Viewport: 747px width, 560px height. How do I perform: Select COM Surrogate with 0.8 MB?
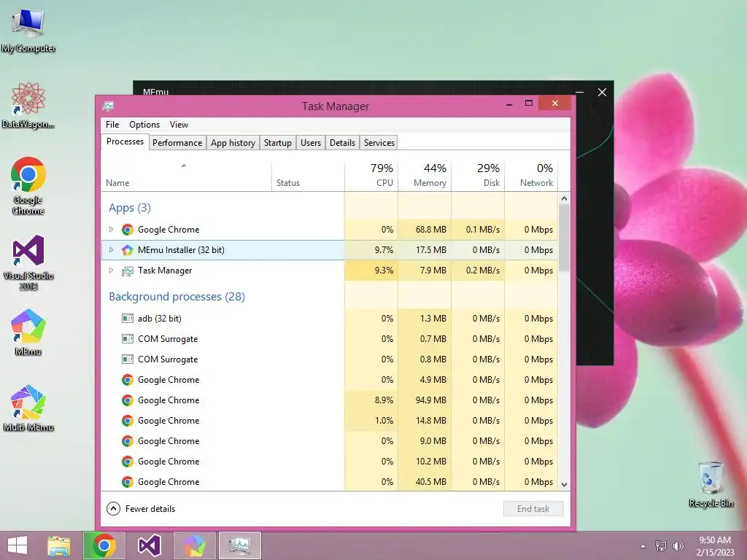[x=329, y=359]
